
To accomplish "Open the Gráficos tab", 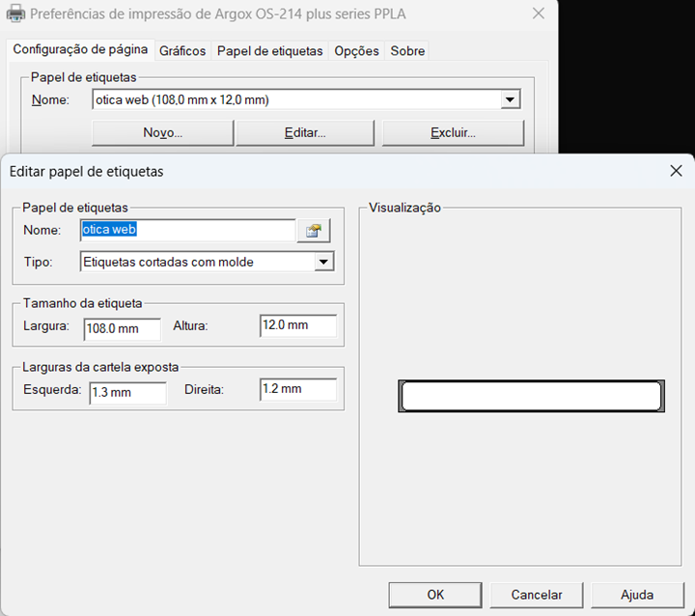I will pyautogui.click(x=182, y=51).
